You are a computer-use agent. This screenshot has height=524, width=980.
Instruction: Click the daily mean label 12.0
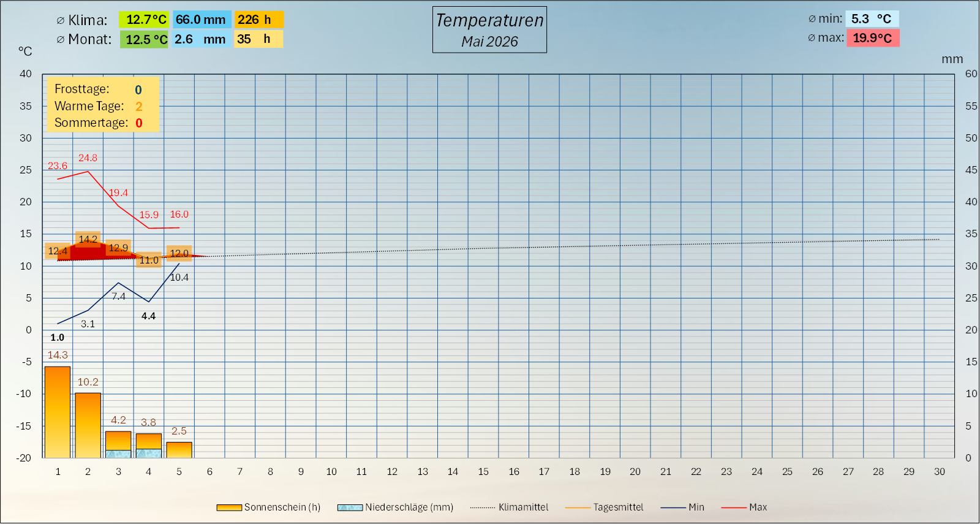(x=179, y=254)
